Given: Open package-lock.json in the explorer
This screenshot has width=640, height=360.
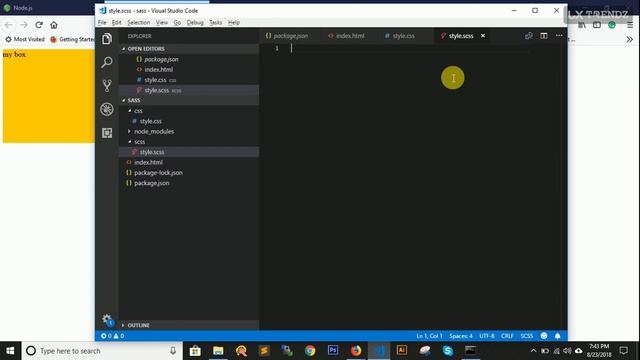Looking at the screenshot, I should (189, 173).
